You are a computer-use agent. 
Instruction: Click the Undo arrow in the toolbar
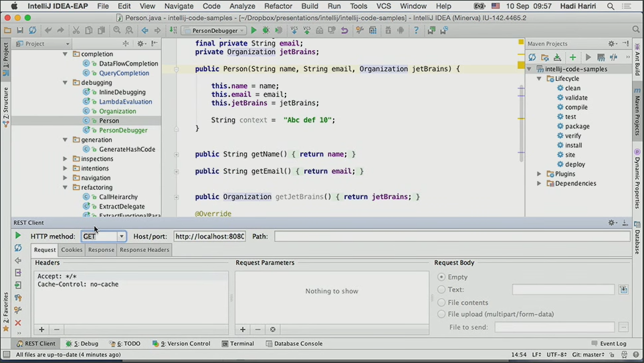pos(48,30)
